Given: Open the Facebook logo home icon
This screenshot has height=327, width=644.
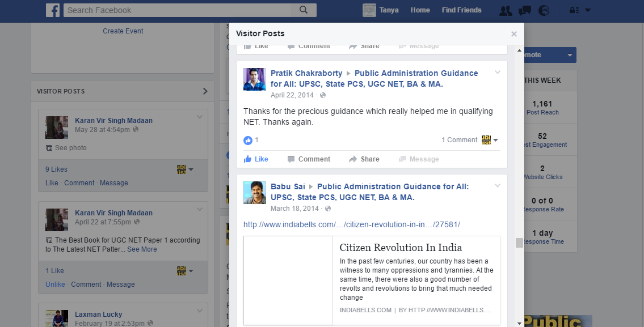Looking at the screenshot, I should tap(53, 10).
